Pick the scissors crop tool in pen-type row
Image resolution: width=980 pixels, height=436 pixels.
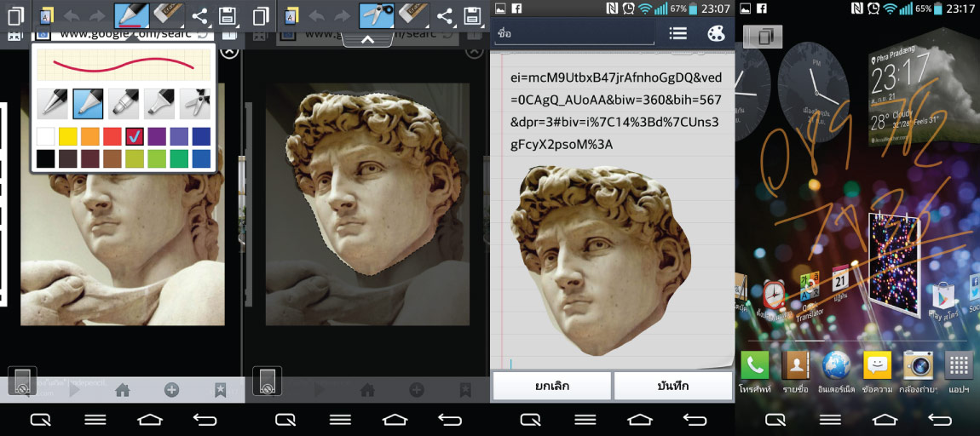(x=194, y=103)
